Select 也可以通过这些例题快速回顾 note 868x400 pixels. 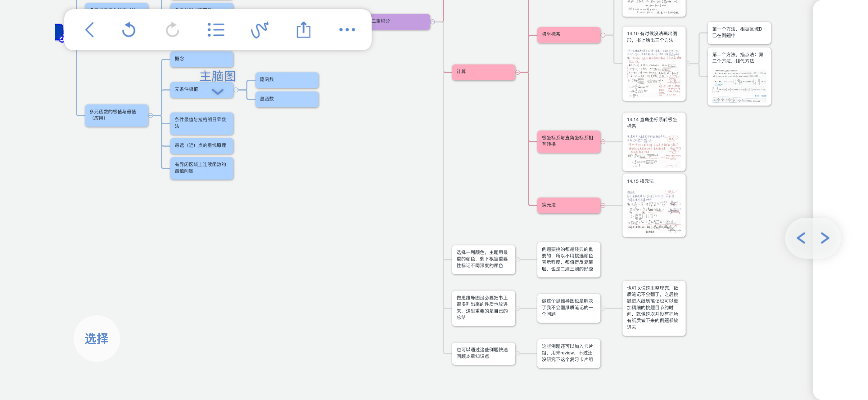(484, 353)
